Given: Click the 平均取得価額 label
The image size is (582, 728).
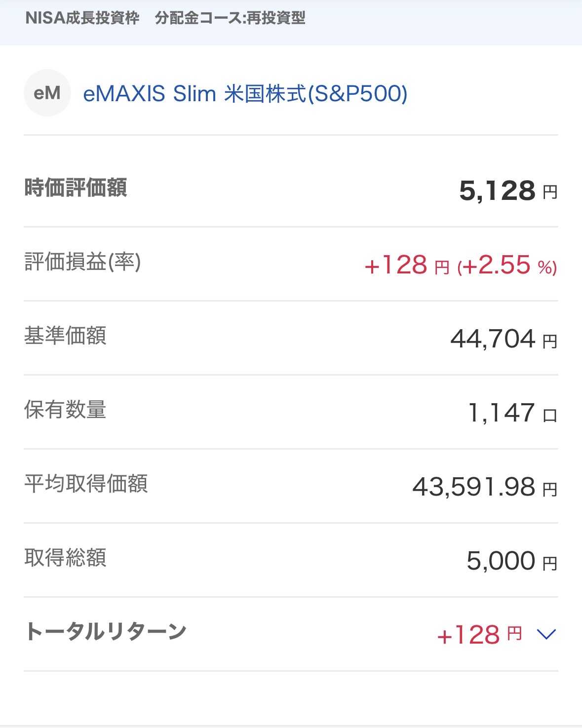Looking at the screenshot, I should tap(86, 484).
